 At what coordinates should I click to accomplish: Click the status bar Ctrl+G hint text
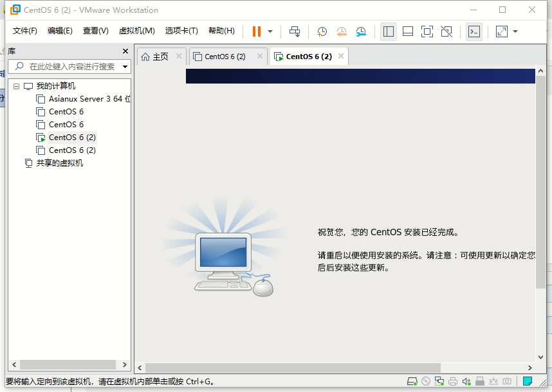(x=110, y=382)
